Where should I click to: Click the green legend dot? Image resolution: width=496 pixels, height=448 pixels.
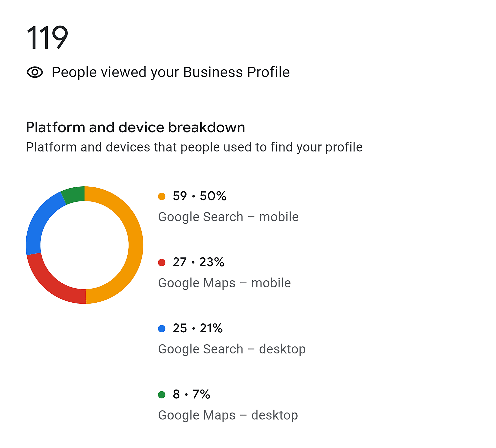pos(162,395)
